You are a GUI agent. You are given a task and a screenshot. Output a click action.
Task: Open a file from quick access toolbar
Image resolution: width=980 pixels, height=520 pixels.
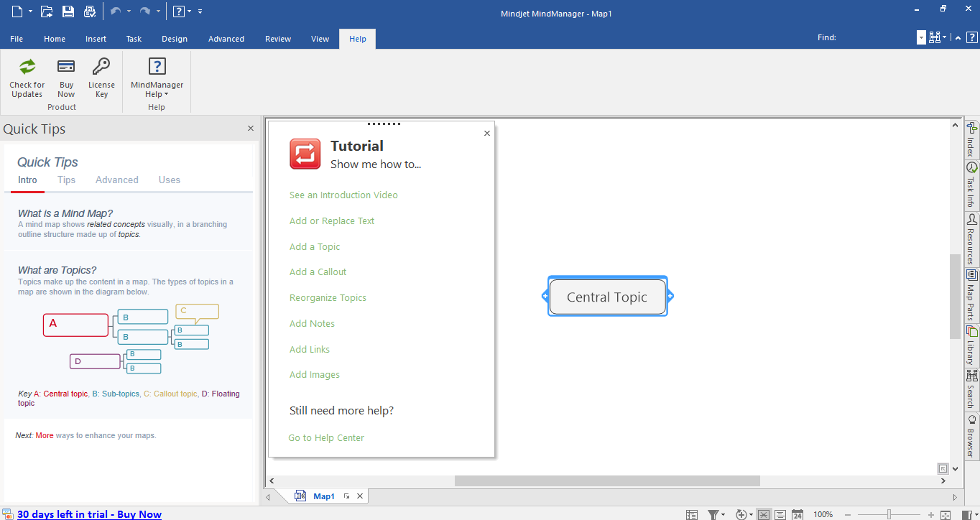47,11
